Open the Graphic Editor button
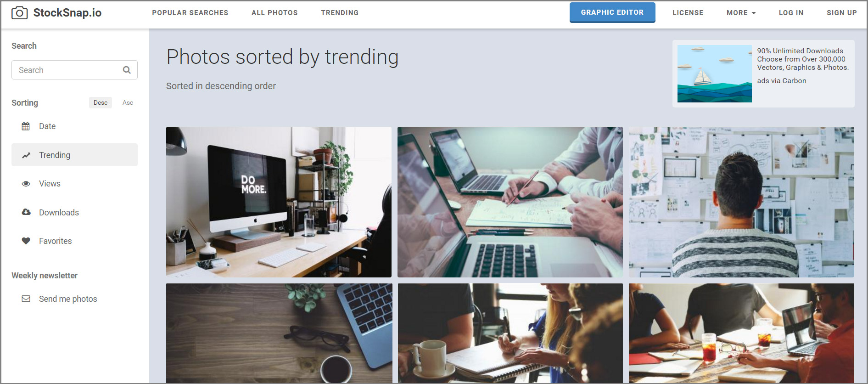The image size is (868, 384). point(612,12)
